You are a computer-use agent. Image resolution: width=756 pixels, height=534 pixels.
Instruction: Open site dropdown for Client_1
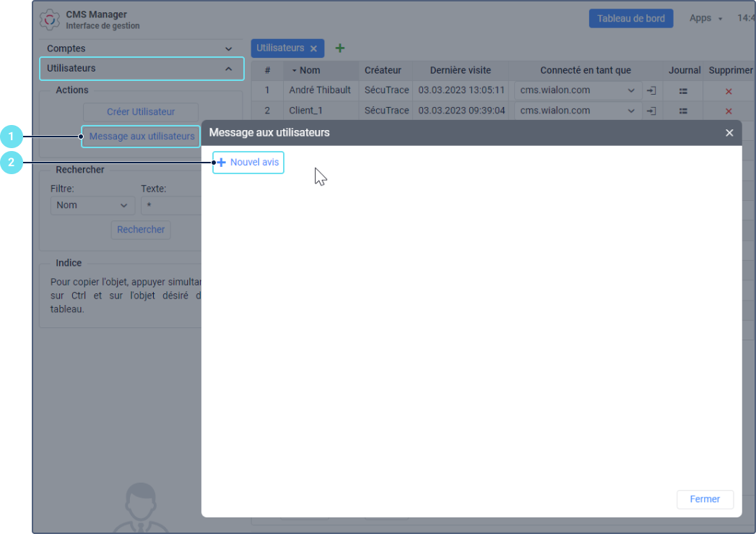coord(578,111)
